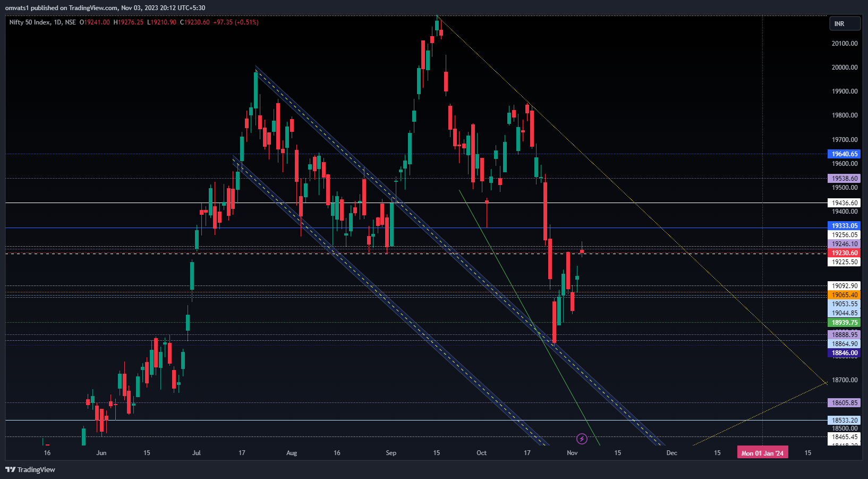This screenshot has height=479, width=868.
Task: Open the TradingView logo link
Action: click(x=30, y=469)
